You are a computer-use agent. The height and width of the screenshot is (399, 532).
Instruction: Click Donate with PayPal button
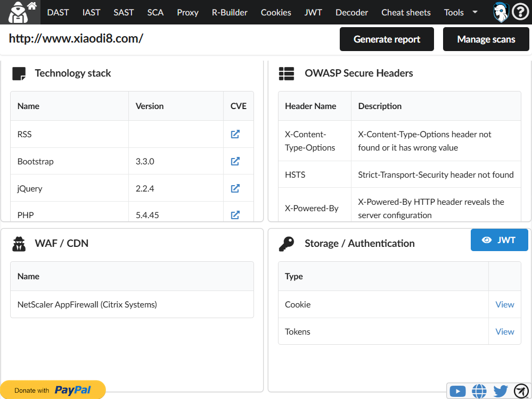(x=53, y=390)
